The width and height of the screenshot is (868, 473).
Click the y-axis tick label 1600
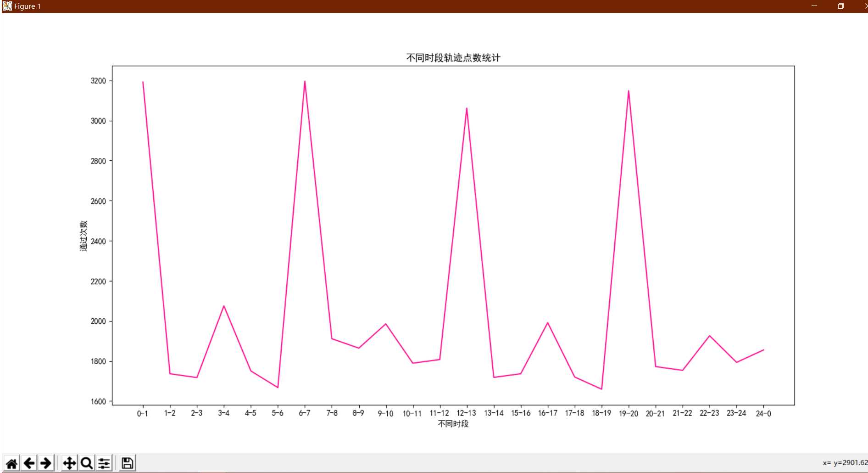click(x=98, y=401)
